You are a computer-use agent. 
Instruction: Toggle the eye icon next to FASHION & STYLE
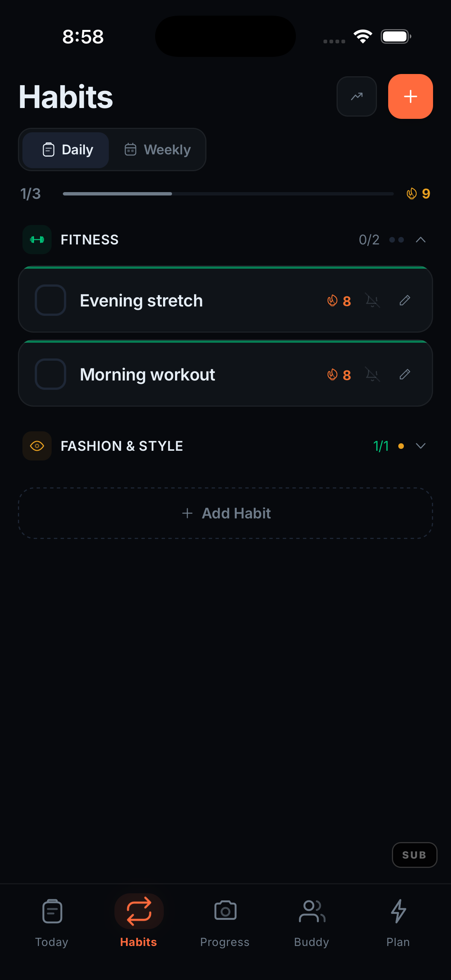point(37,446)
